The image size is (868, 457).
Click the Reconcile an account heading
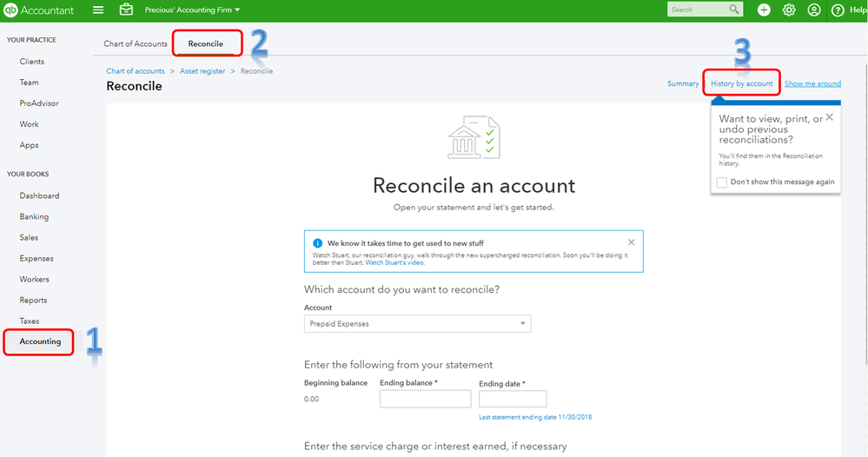click(474, 185)
